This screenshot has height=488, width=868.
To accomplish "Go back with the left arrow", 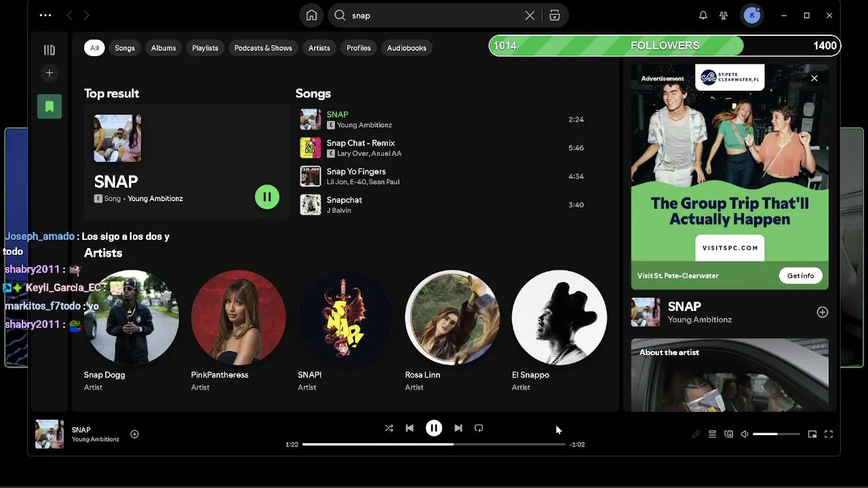I will (69, 15).
